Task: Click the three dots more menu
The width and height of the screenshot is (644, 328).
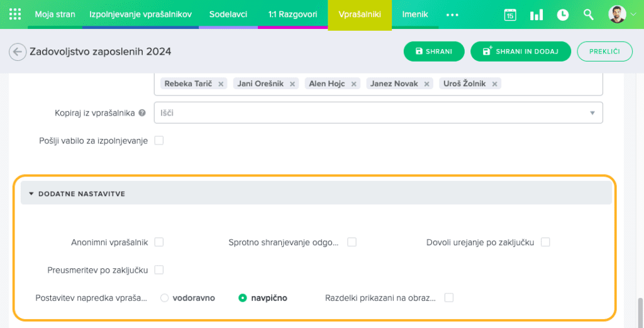Action: (x=452, y=15)
